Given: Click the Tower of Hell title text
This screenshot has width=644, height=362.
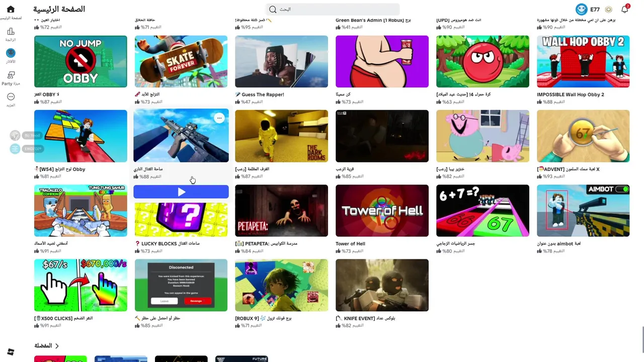Looking at the screenshot, I should pyautogui.click(x=350, y=244).
